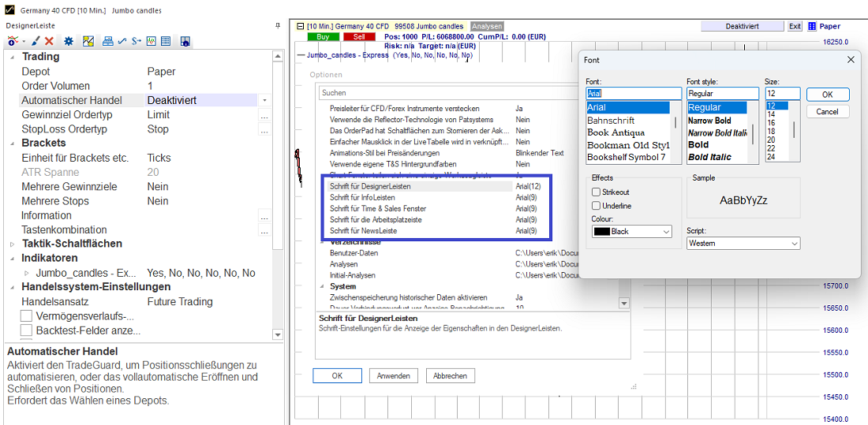Click the add indicator icon in DesignerLeiste
The height and width of the screenshot is (425, 868).
pos(13,41)
